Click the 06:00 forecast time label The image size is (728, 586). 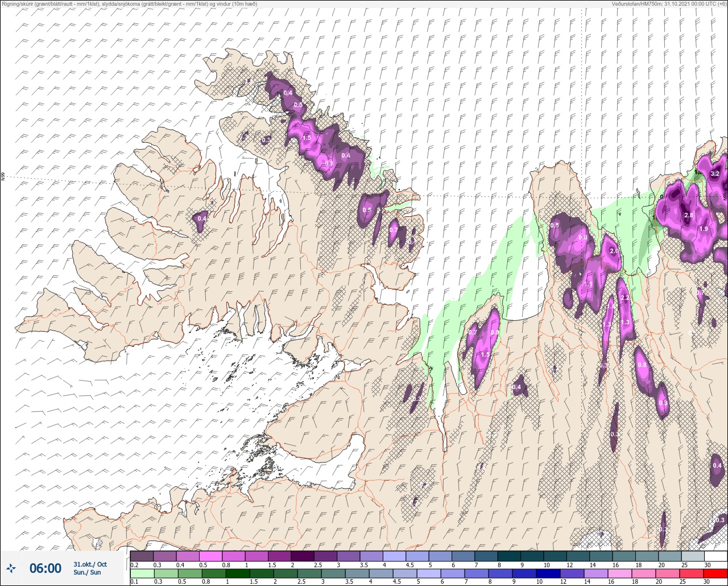pos(45,568)
